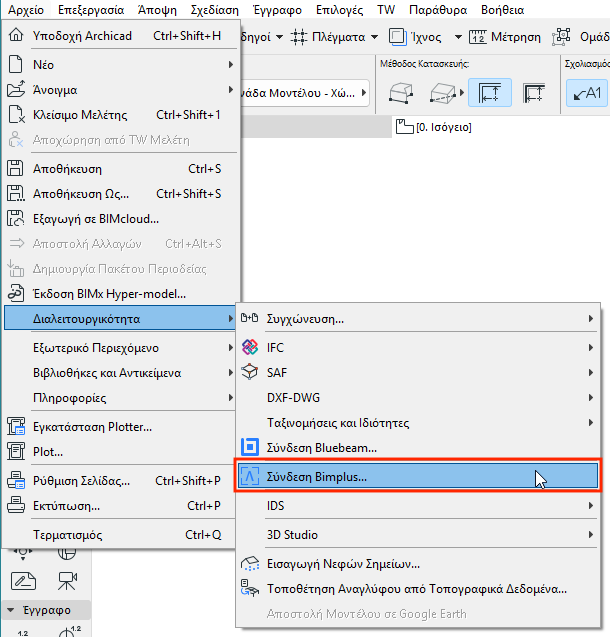Screen dimensions: 610x637
Task: Toggle the rightmost construction method button
Action: (534, 93)
